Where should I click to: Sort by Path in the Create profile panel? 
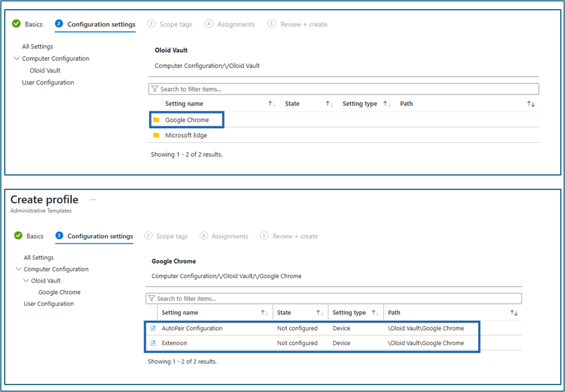[514, 313]
